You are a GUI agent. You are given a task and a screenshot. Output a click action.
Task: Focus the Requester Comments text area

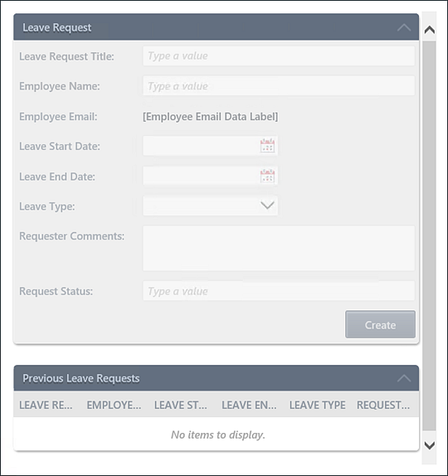pyautogui.click(x=279, y=248)
